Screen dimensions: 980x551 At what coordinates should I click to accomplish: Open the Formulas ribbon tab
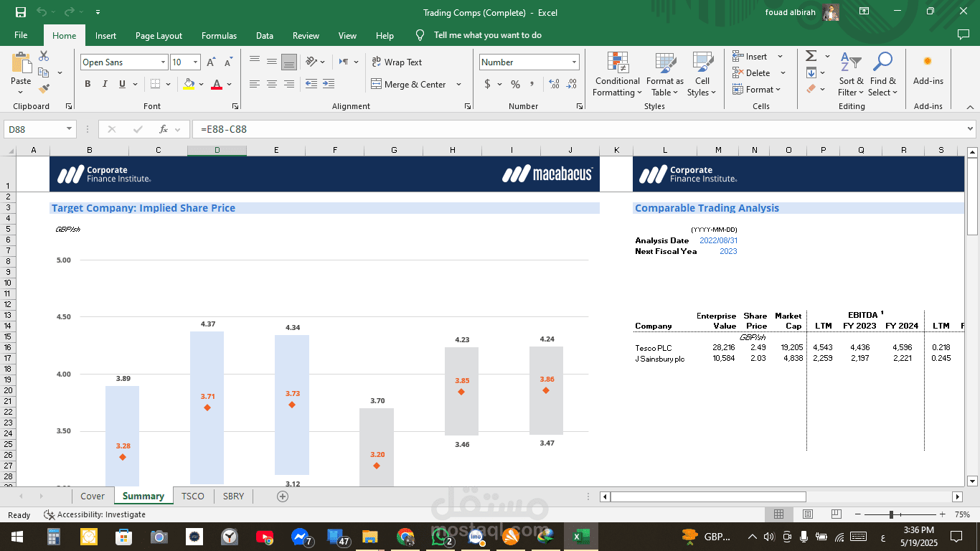(219, 35)
